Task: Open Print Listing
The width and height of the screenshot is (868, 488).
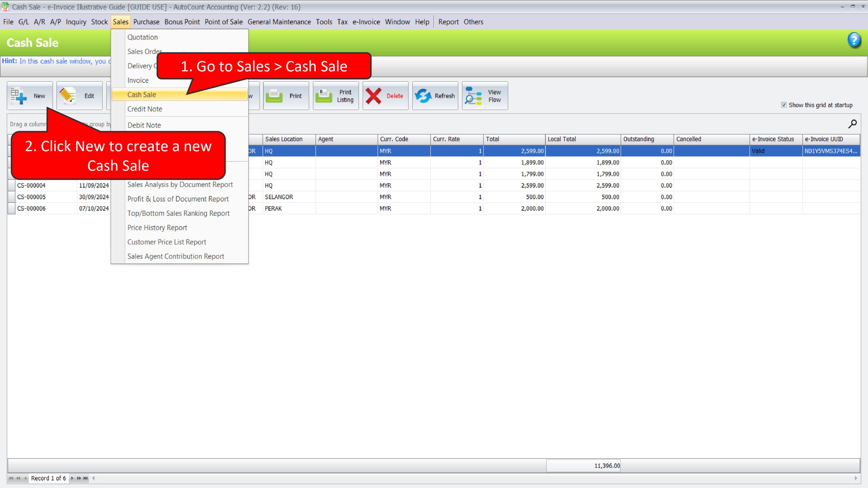Action: click(336, 96)
